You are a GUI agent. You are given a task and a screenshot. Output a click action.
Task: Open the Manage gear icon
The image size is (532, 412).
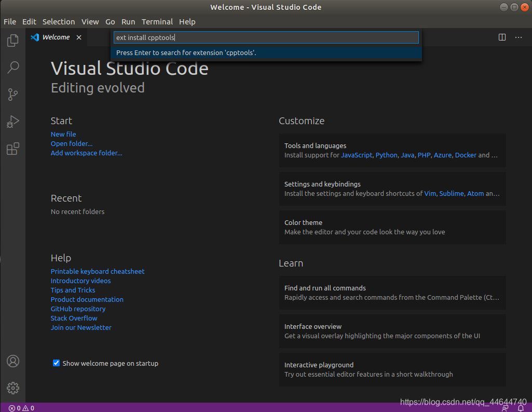click(13, 388)
